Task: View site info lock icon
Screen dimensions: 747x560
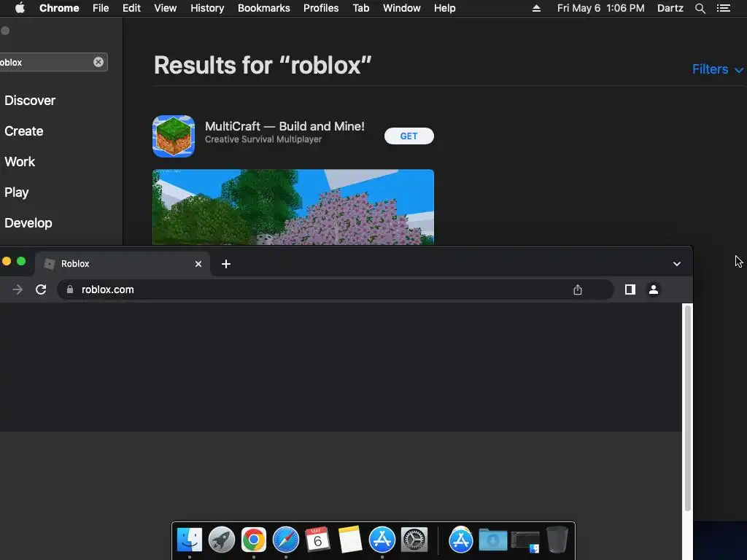Action: point(70,289)
